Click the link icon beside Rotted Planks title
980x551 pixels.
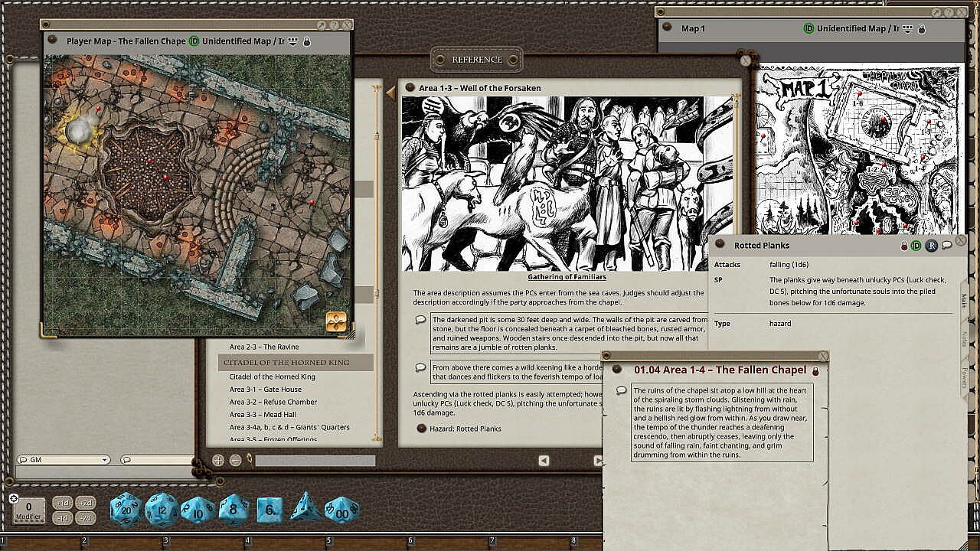pos(720,245)
